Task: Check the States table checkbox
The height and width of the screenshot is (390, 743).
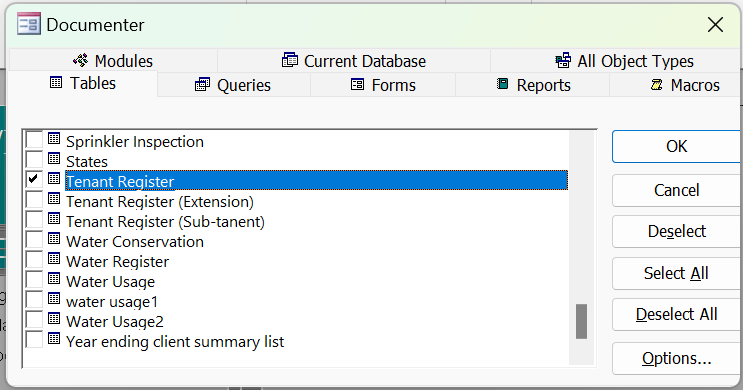Action: (34, 160)
